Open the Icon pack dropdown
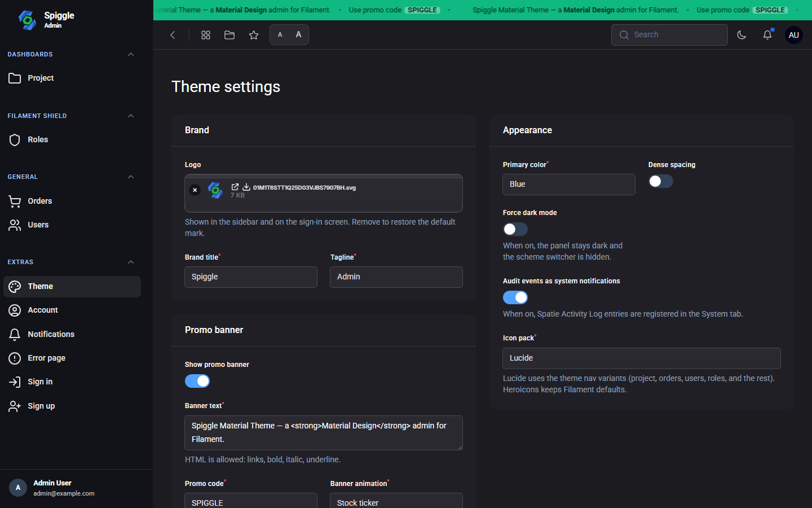812x508 pixels. click(x=642, y=358)
